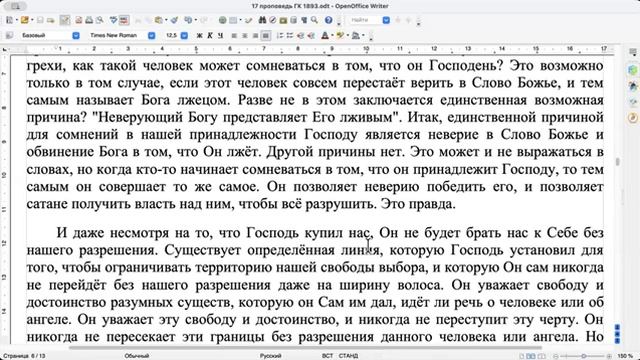Apply highlighting color icon
Image resolution: width=640 pixels, height=360 pixels.
340,36
